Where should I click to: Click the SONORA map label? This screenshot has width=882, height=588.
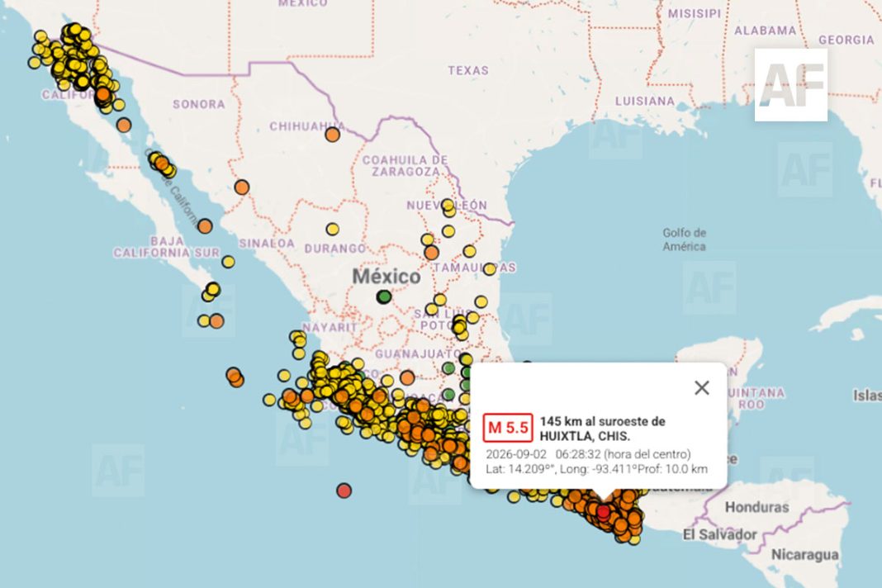(x=198, y=104)
